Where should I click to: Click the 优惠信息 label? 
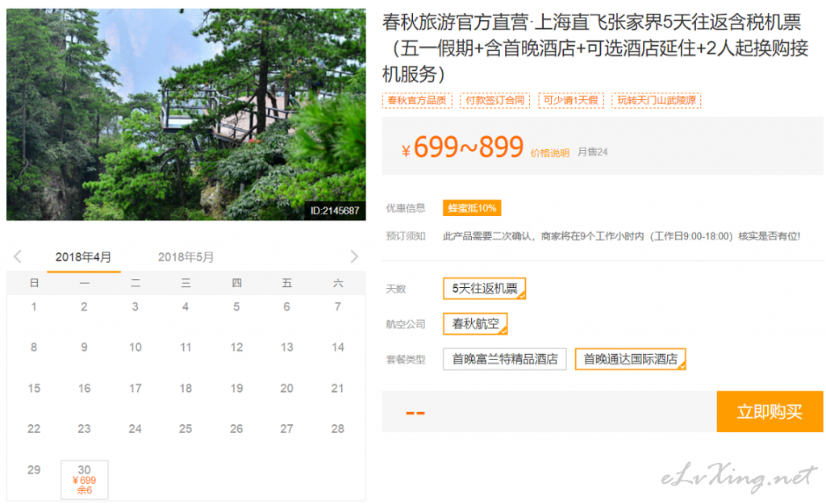click(x=406, y=208)
